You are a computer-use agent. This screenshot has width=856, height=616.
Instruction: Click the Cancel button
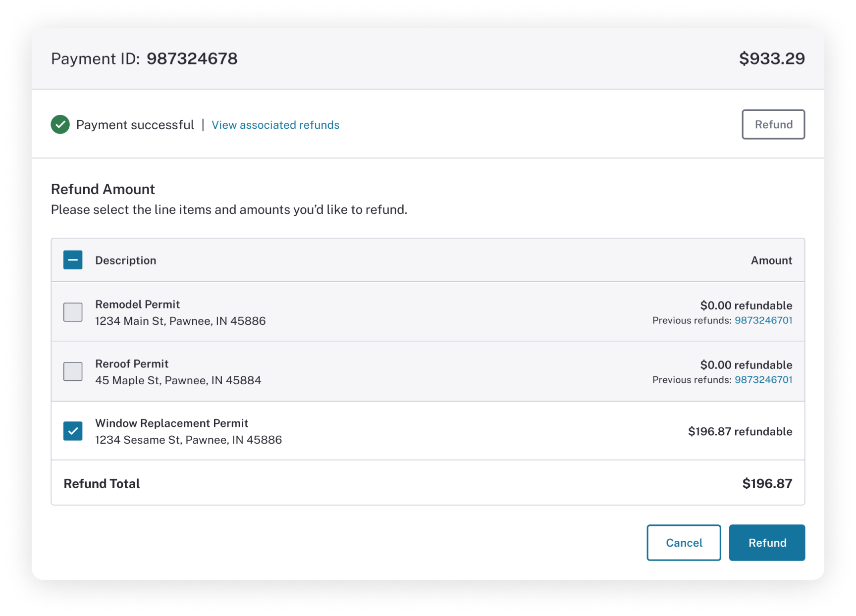tap(684, 543)
